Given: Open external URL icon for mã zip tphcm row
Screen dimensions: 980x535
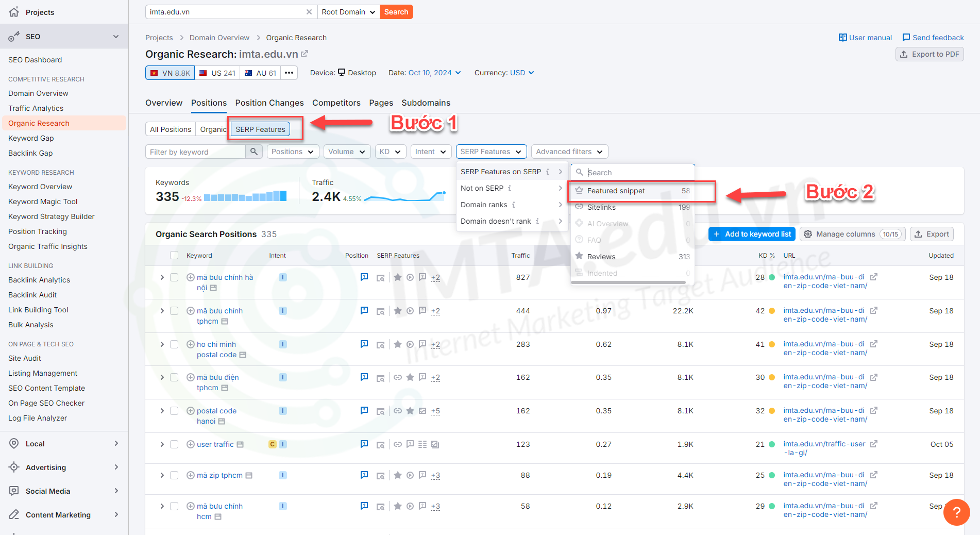Looking at the screenshot, I should click(x=874, y=475).
